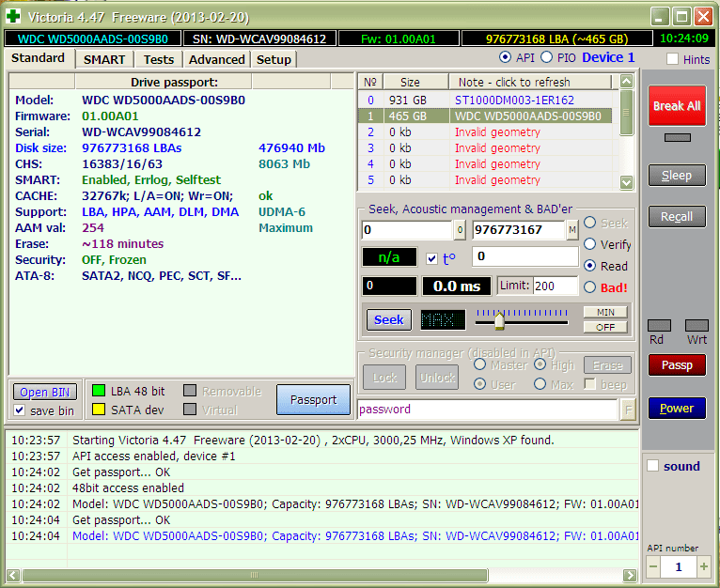Click 'Note - click to refresh' column header

[530, 82]
